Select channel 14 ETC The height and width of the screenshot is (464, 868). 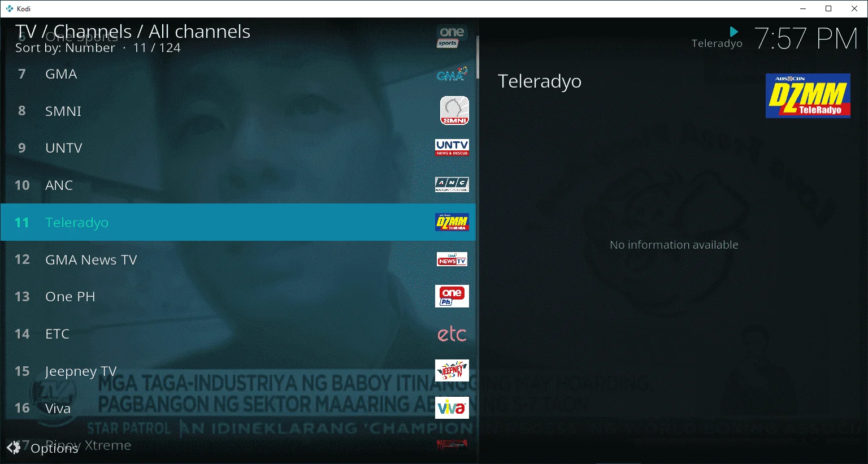pyautogui.click(x=238, y=333)
